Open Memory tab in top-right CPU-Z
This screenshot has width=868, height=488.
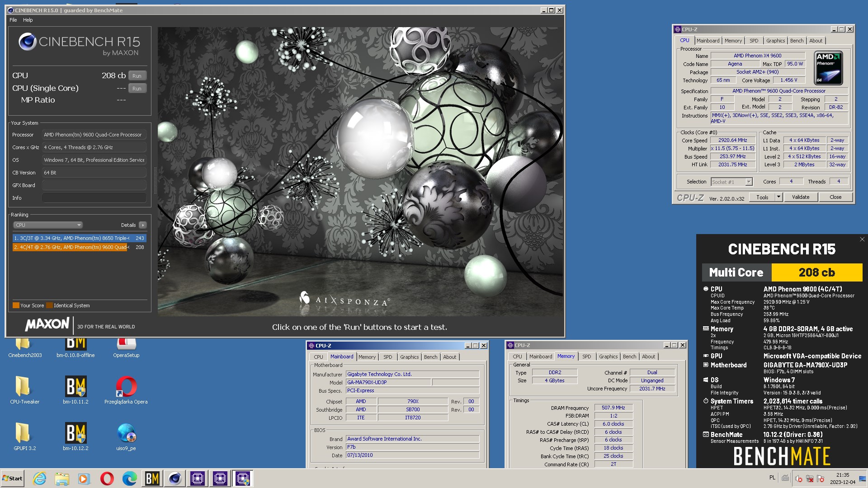point(733,41)
